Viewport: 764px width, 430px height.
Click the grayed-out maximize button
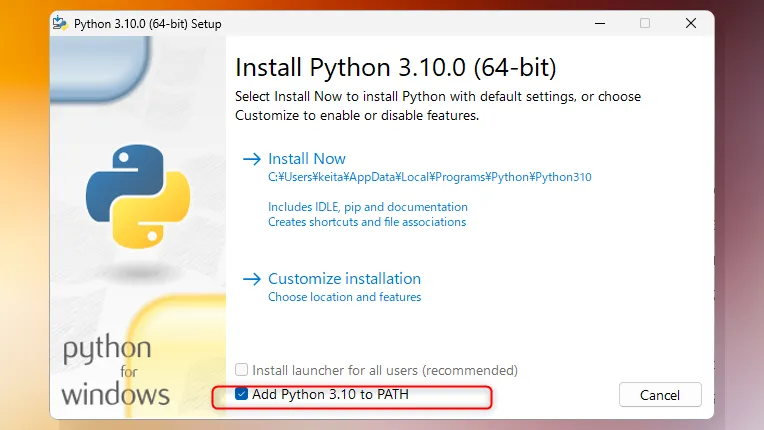(x=645, y=23)
